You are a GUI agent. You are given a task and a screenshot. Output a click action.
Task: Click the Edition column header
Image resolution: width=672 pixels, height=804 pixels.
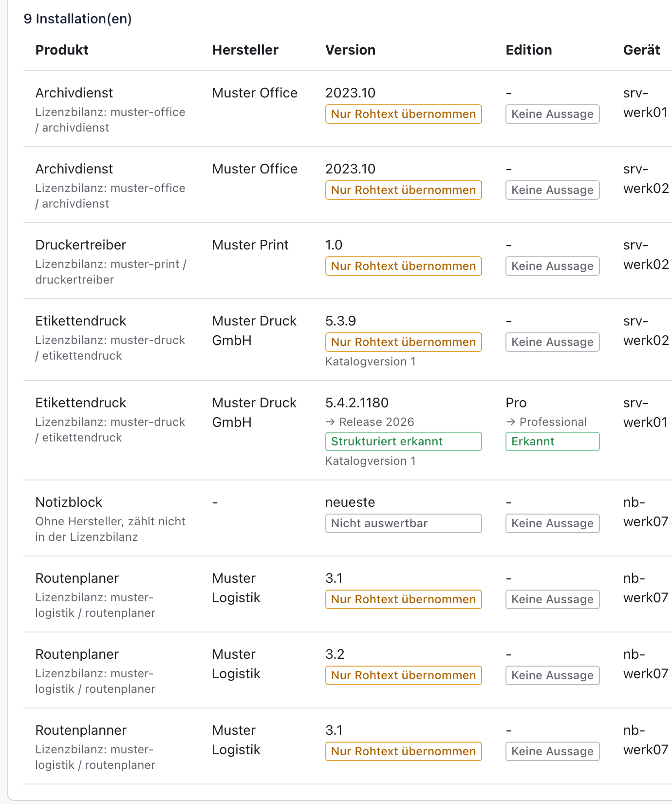pos(529,50)
